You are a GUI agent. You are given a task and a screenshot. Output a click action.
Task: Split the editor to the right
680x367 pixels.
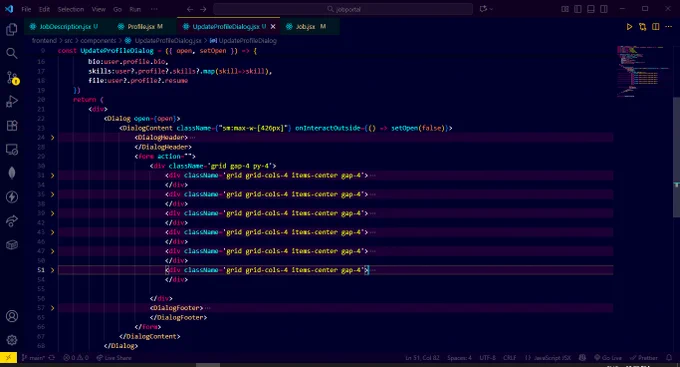(656, 27)
